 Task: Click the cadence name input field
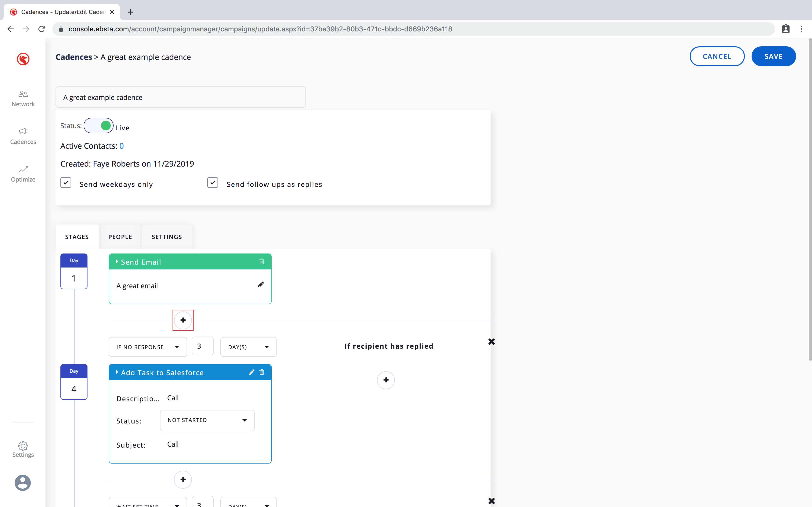181,98
